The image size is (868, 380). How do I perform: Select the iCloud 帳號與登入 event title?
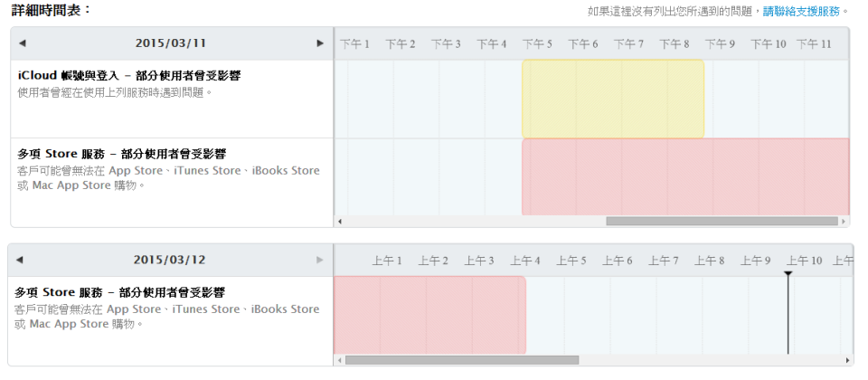(129, 75)
